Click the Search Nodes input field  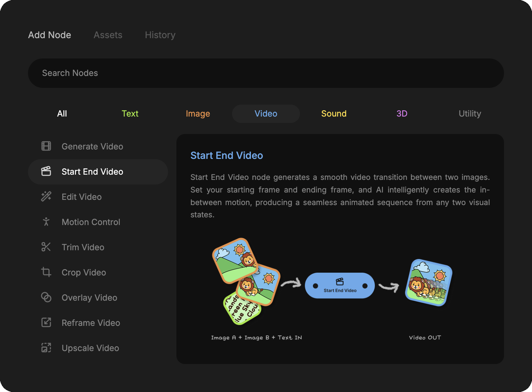[x=266, y=73]
